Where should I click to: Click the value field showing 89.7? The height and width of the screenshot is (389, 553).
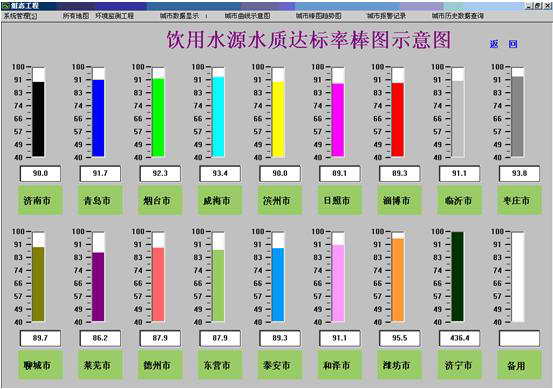pos(40,338)
